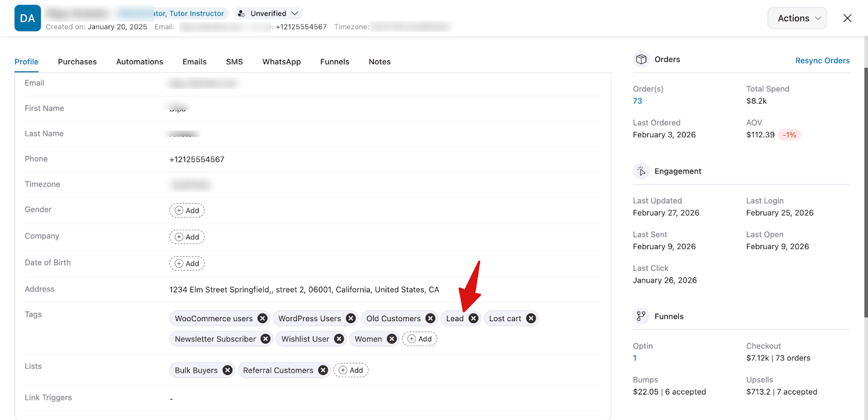Remove Bulk Buyers from Lists
Screen dimensions: 868x420
(x=227, y=371)
